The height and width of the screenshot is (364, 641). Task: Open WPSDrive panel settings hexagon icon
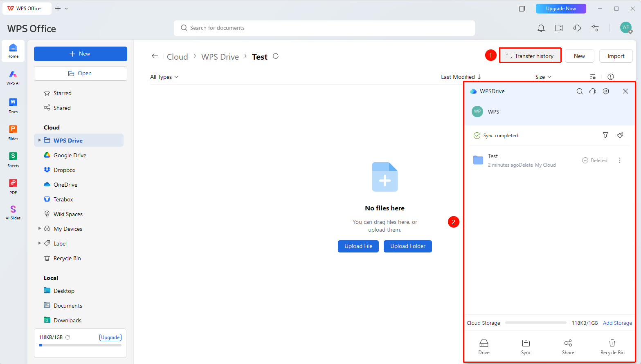coord(606,91)
